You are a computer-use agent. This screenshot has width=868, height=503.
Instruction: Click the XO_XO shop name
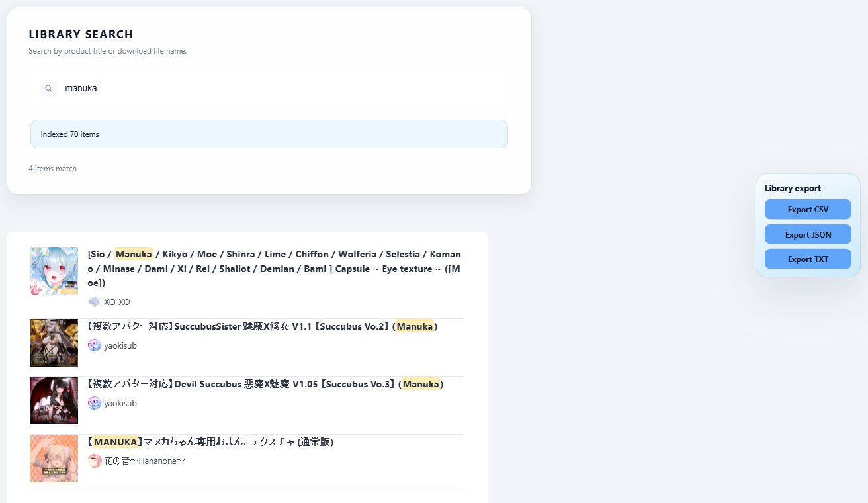coord(117,302)
